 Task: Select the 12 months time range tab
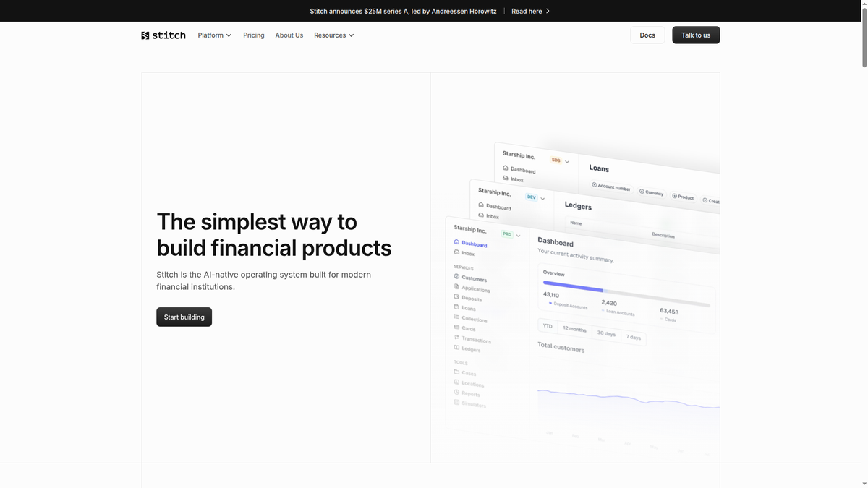pyautogui.click(x=575, y=329)
